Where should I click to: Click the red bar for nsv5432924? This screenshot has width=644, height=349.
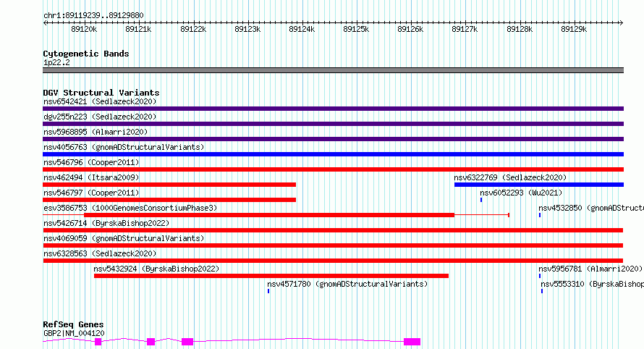[271, 276]
